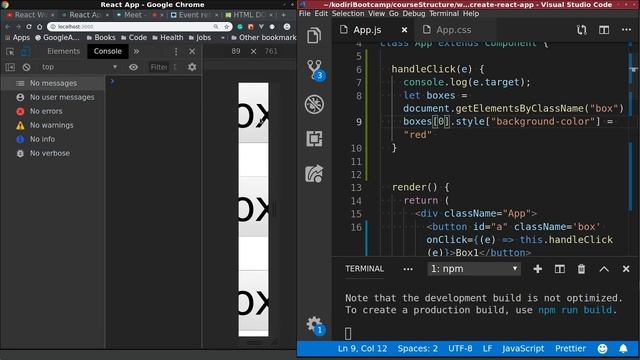
Task: Click the Open Changes editor icon
Action: [x=582, y=30]
